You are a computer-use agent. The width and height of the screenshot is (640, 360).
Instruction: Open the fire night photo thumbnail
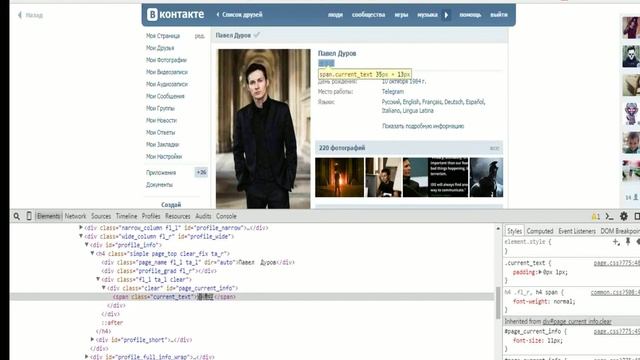click(x=339, y=177)
